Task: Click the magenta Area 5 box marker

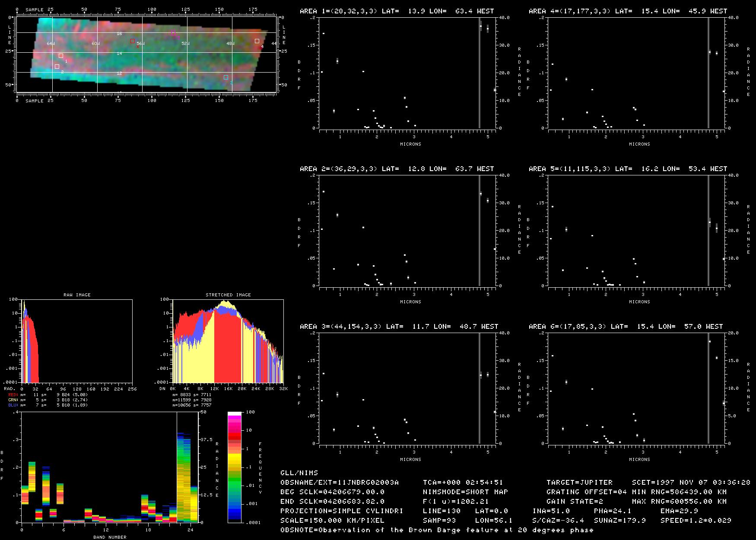Action: 173,33
